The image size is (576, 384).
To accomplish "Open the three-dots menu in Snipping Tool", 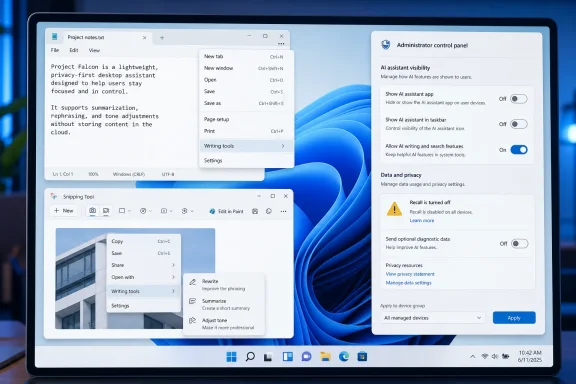I will pyautogui.click(x=283, y=211).
